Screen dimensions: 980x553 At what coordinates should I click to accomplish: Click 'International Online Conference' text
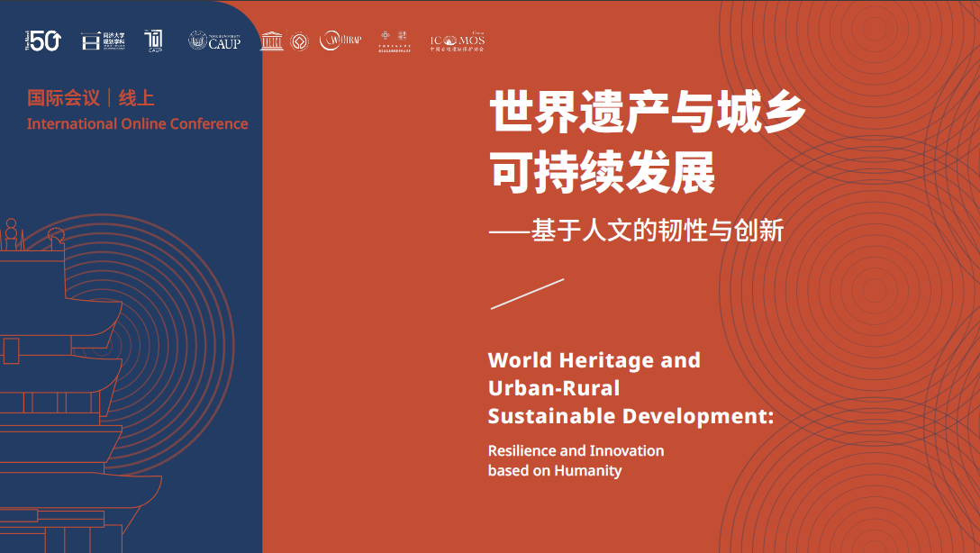(138, 123)
